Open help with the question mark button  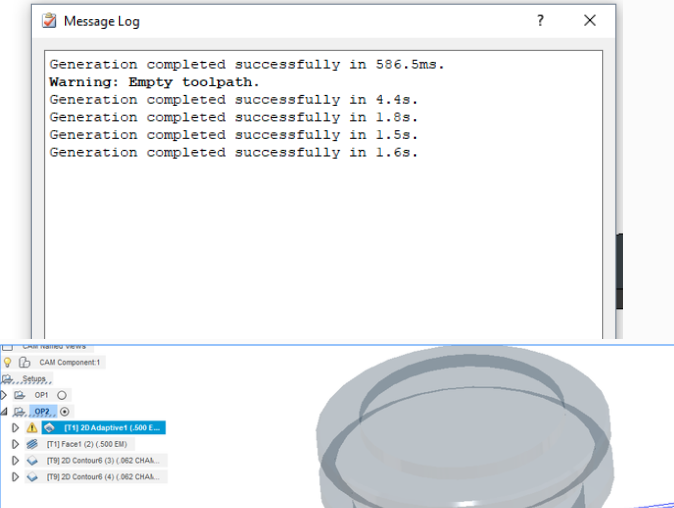click(x=540, y=20)
